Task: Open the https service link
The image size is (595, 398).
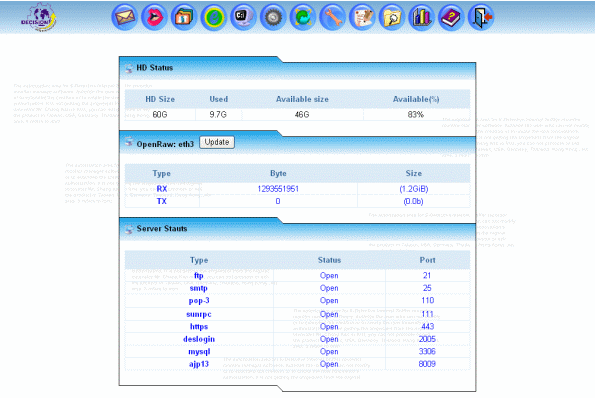Action: (x=199, y=326)
